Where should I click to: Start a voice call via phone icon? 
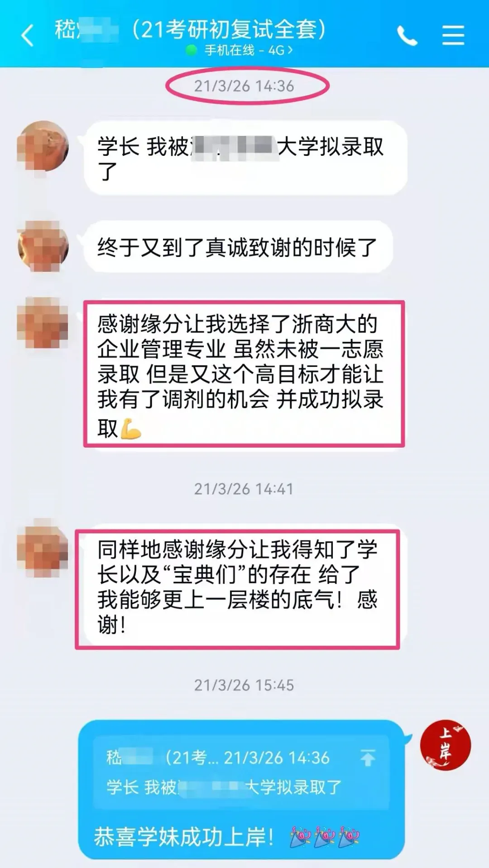[407, 35]
